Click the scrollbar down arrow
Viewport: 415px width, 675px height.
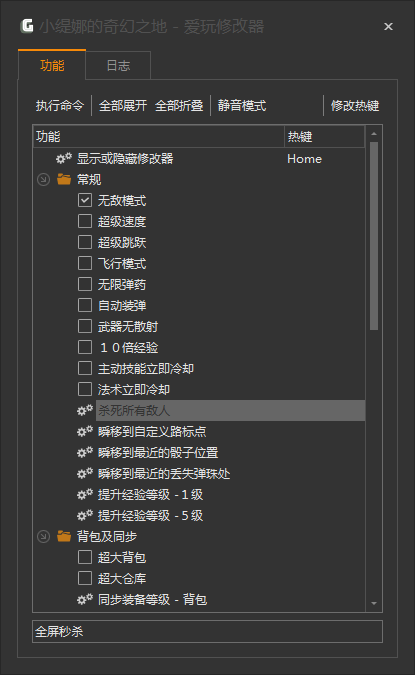[374, 604]
